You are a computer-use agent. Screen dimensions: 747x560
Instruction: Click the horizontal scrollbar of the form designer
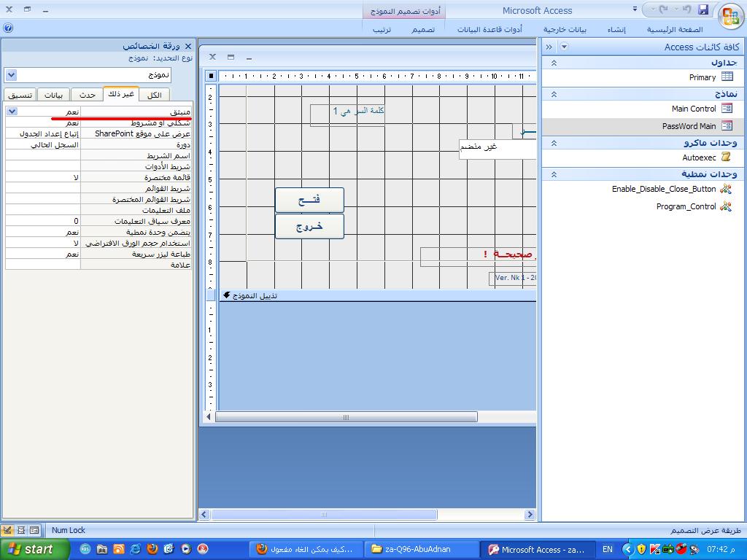click(x=347, y=417)
